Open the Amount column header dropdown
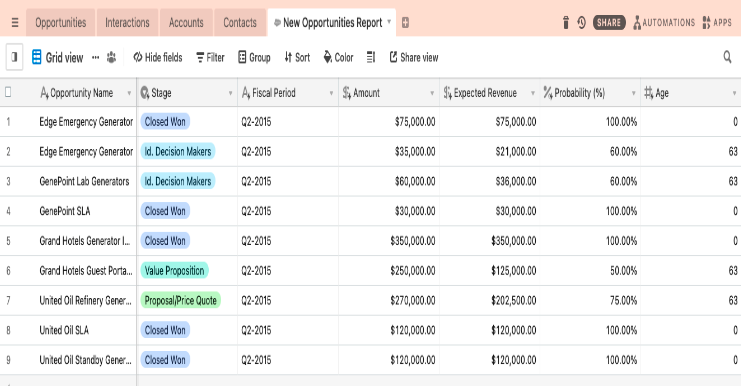The height and width of the screenshot is (386, 743). (x=432, y=93)
